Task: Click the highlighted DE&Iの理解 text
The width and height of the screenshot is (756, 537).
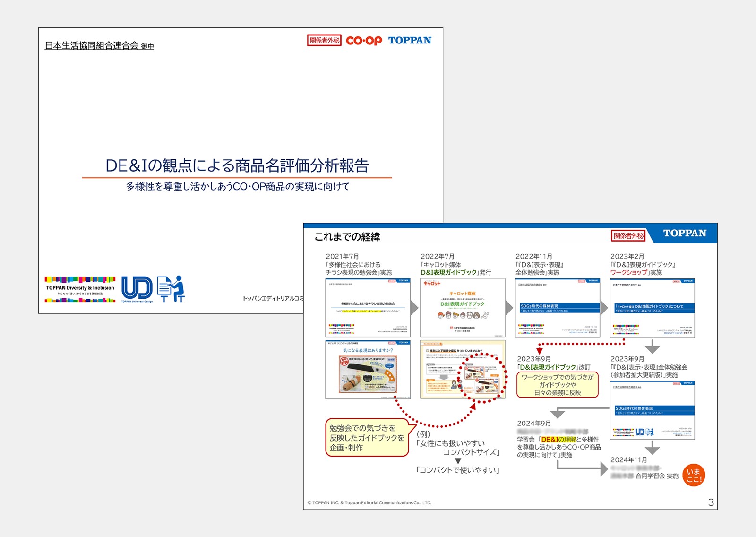Action: point(558,440)
